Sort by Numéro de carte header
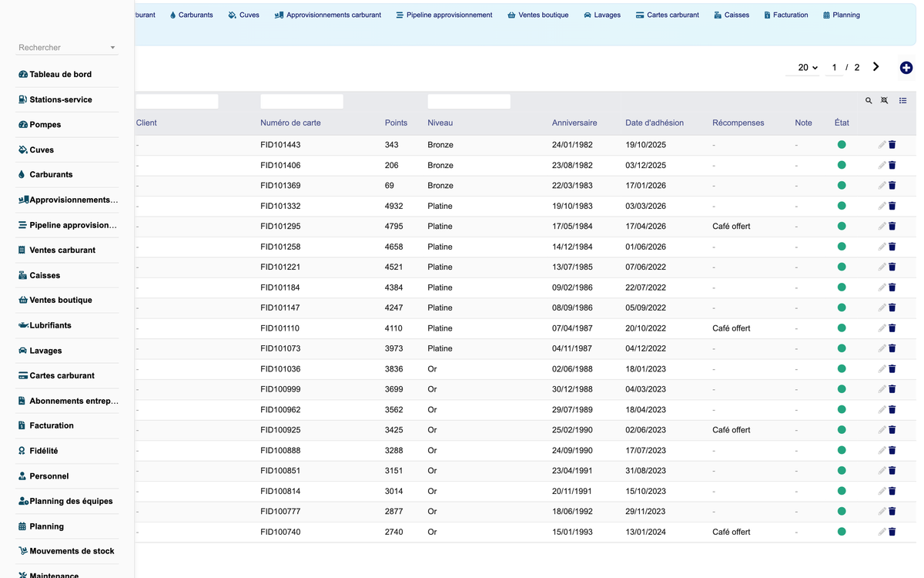Image resolution: width=924 pixels, height=578 pixels. [x=290, y=123]
